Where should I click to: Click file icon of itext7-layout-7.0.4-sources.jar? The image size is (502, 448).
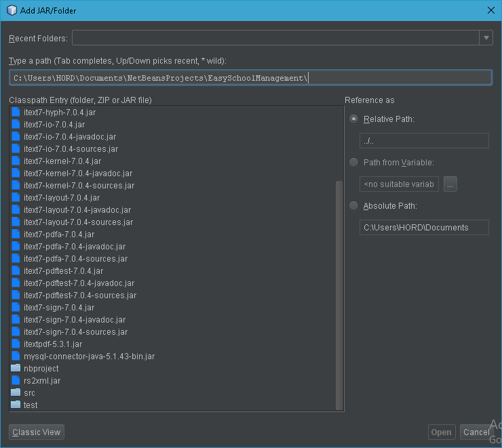[16, 222]
